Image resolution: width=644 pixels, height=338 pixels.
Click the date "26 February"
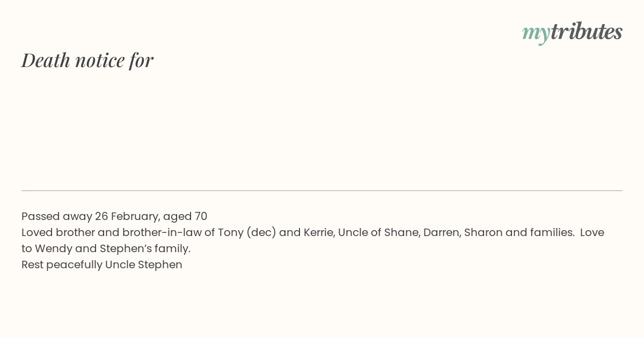[x=127, y=217]
